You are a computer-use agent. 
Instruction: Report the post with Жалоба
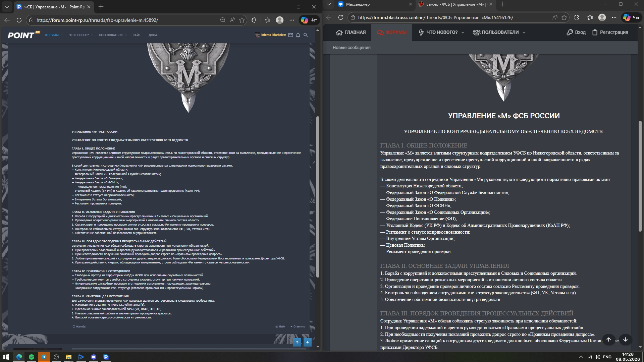(x=79, y=326)
